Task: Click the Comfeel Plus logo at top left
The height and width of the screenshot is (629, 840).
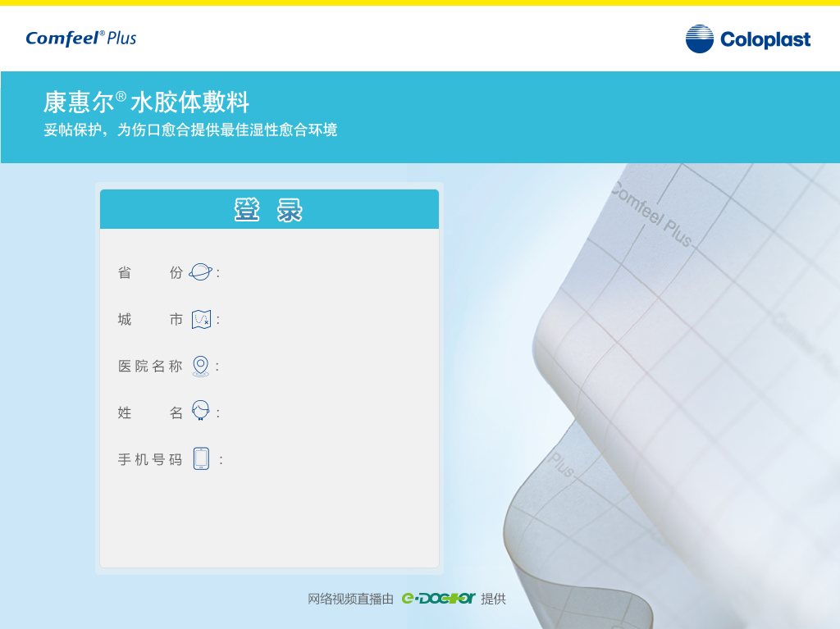Action: tap(81, 38)
